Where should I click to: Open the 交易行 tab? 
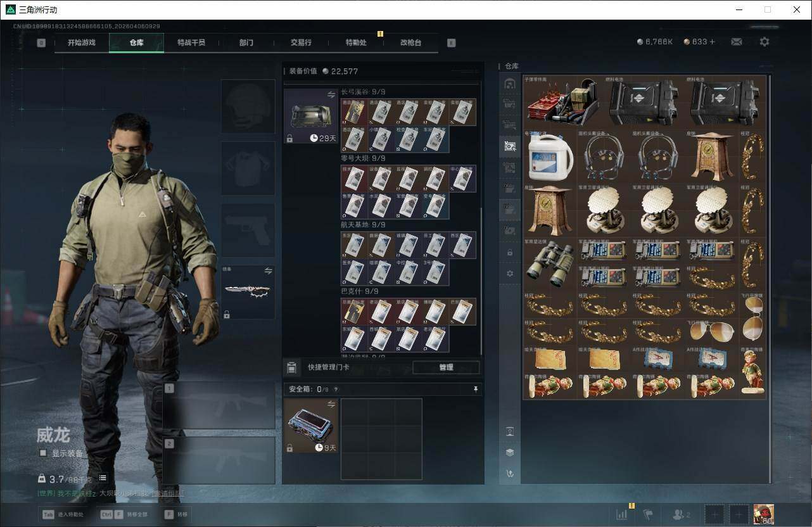tap(301, 42)
